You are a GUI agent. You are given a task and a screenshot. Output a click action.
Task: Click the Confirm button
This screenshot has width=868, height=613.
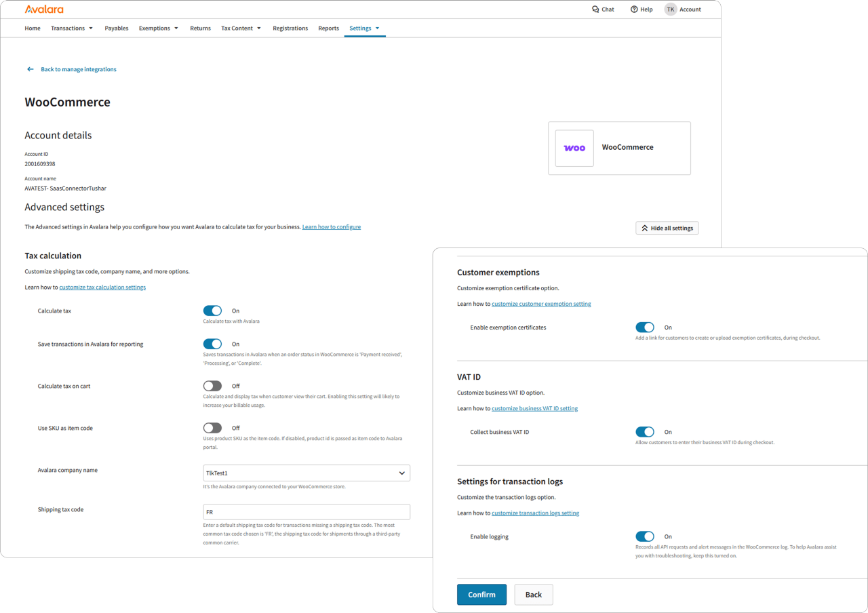pyautogui.click(x=481, y=594)
